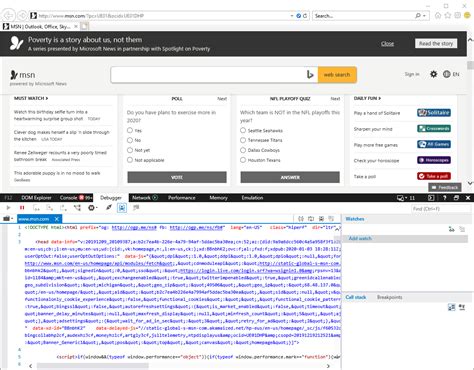Collapse the banner with top chevron
The image size is (474, 370).
(x=470, y=40)
